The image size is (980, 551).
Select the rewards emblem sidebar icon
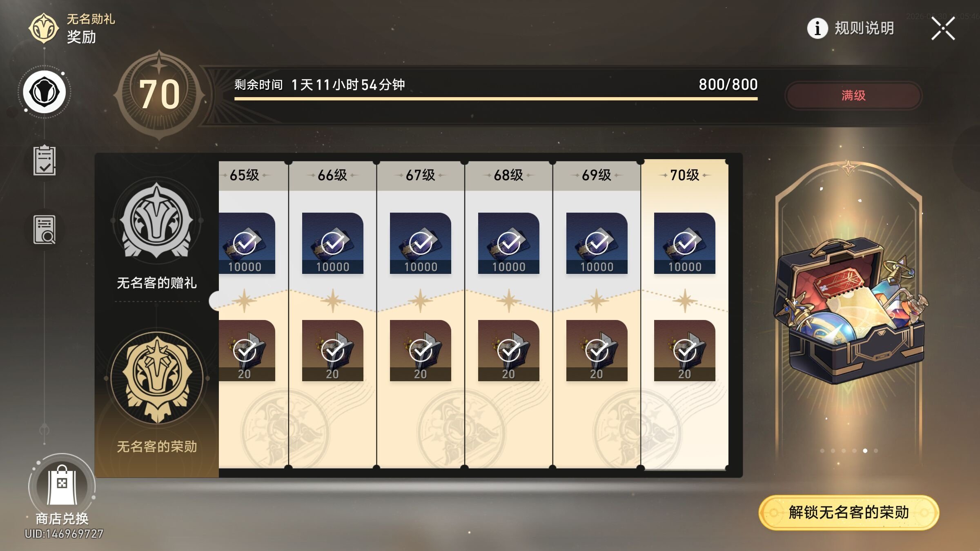coord(45,92)
